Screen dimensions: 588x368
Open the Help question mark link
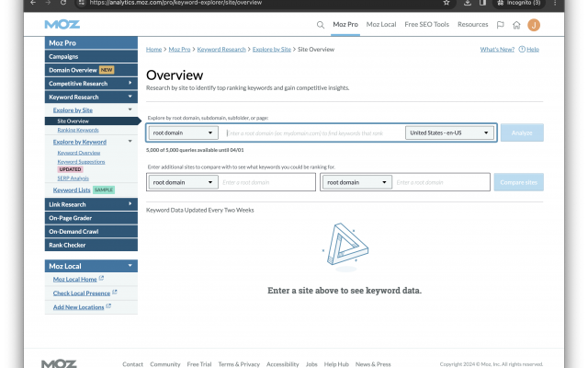pos(529,49)
